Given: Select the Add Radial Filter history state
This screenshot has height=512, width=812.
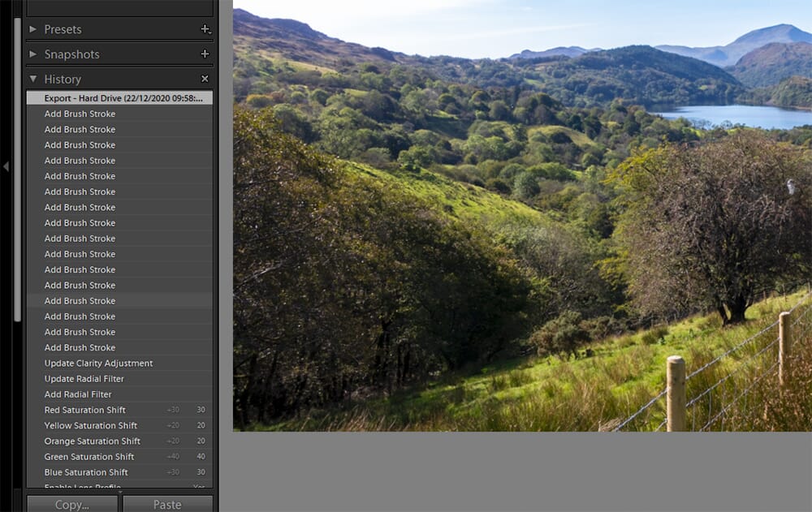Looking at the screenshot, I should pos(78,394).
